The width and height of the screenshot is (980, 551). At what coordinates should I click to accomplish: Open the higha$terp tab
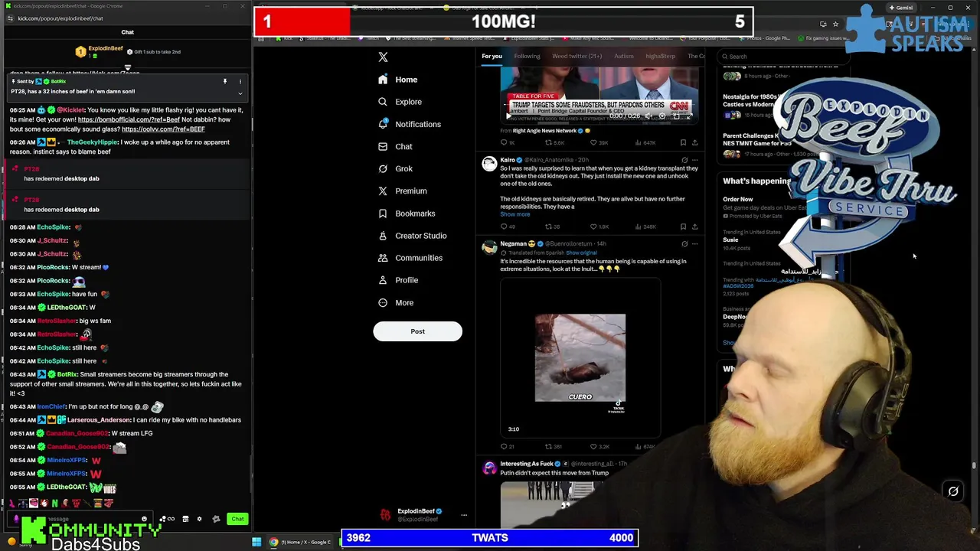(x=660, y=56)
